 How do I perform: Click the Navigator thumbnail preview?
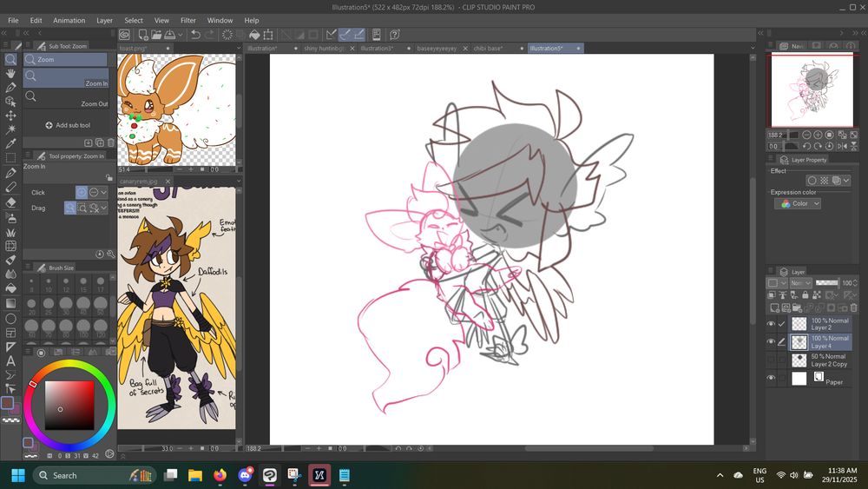click(812, 91)
